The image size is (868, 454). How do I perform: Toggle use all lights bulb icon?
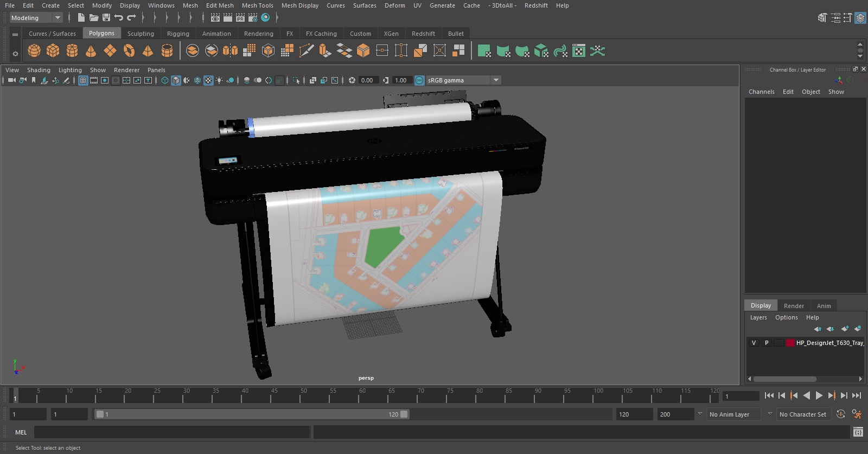[x=219, y=80]
